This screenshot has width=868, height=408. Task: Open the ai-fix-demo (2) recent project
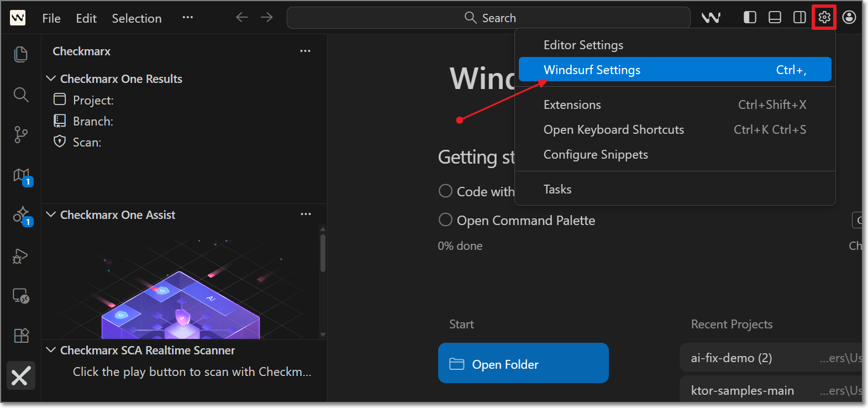pos(731,358)
